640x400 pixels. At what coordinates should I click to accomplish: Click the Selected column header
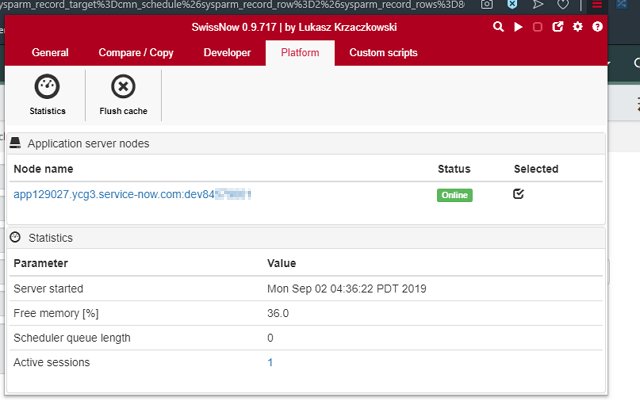coord(536,169)
